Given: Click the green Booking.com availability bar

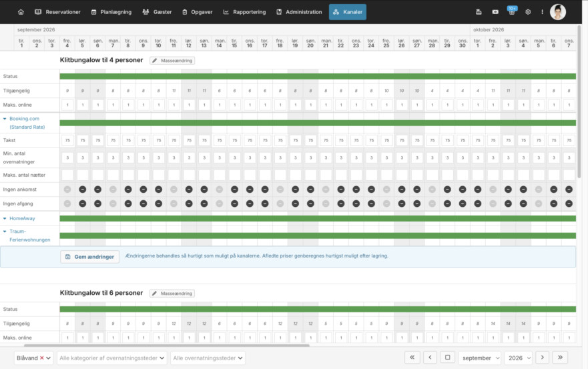Looking at the screenshot, I should click(318, 123).
